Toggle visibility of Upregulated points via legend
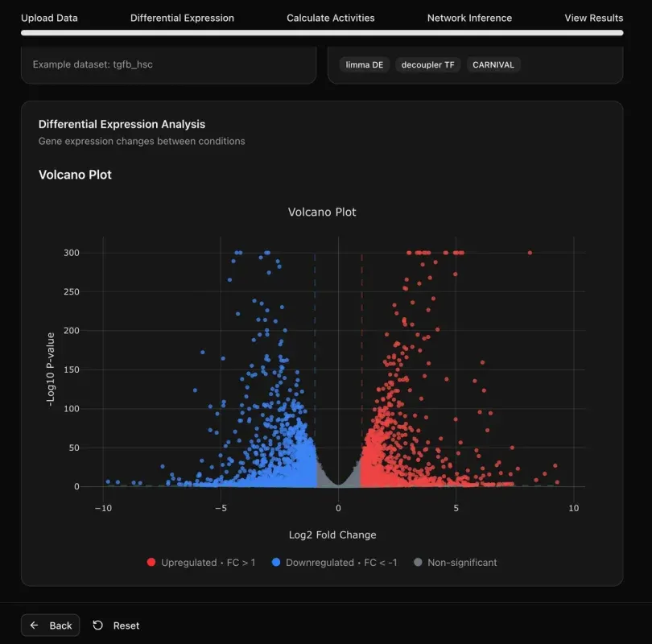 coord(200,562)
